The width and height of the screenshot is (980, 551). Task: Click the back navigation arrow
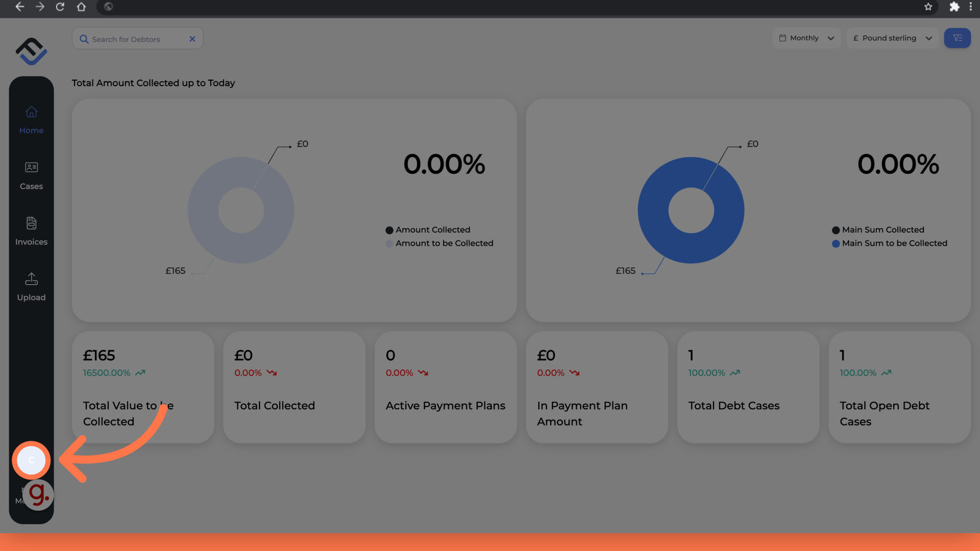(x=19, y=6)
